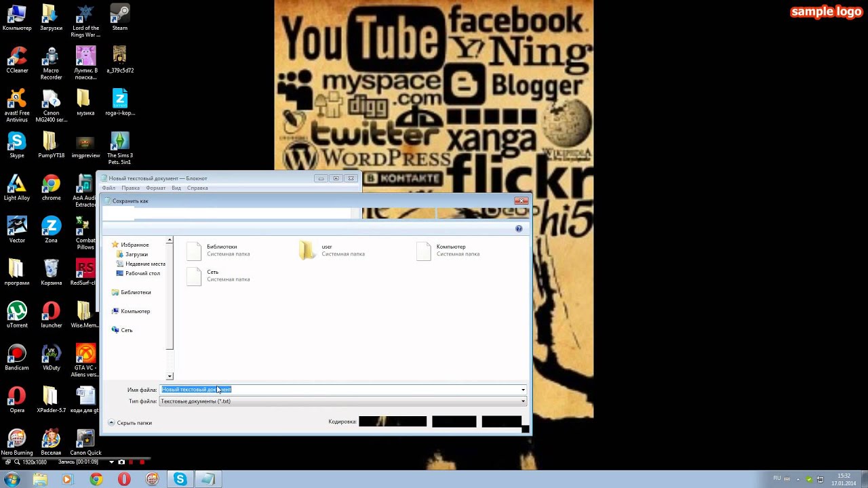
Task: Minimize the Notepad window
Action: point(321,178)
